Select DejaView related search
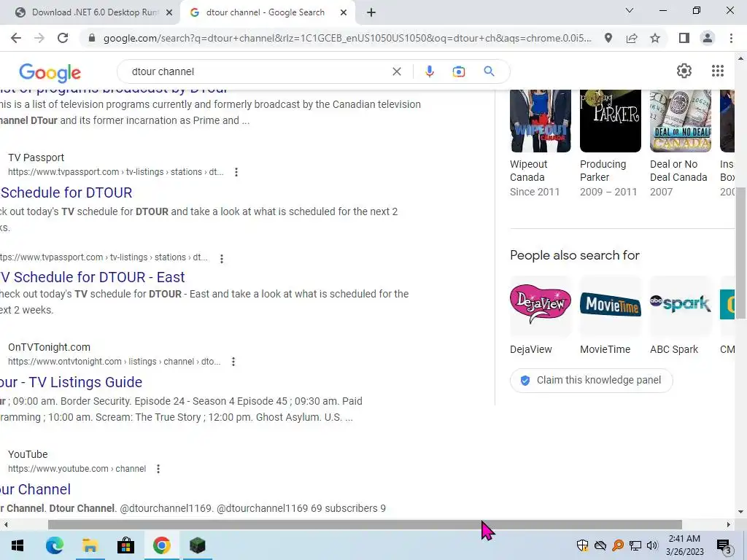Screen dimensions: 747x560 (x=541, y=316)
